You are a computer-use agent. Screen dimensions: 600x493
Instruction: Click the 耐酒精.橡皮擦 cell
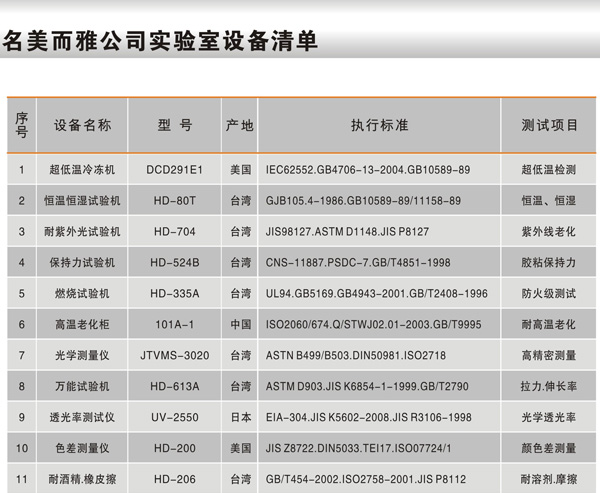82,480
